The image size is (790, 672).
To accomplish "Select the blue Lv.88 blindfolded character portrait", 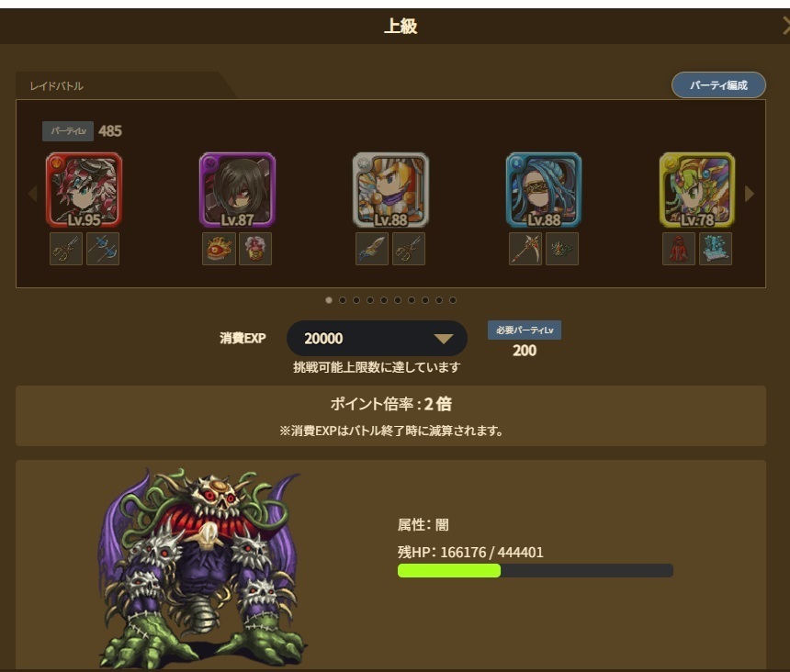I will tap(544, 190).
